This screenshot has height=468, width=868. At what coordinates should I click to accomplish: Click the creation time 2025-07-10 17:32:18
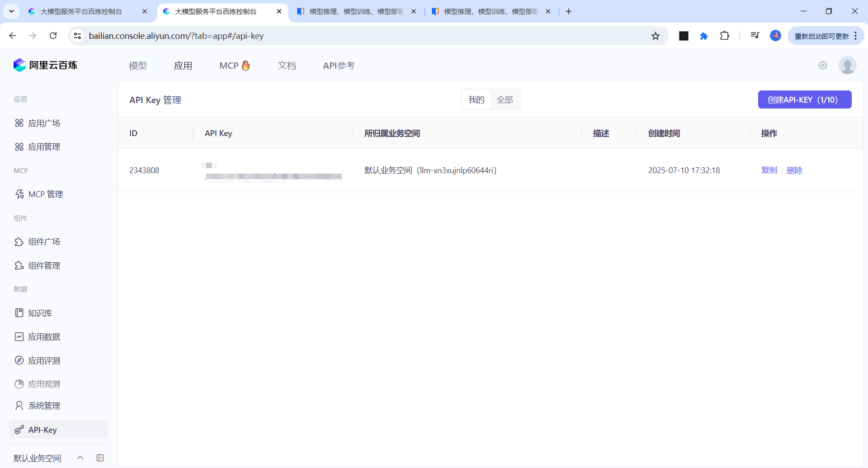(684, 170)
